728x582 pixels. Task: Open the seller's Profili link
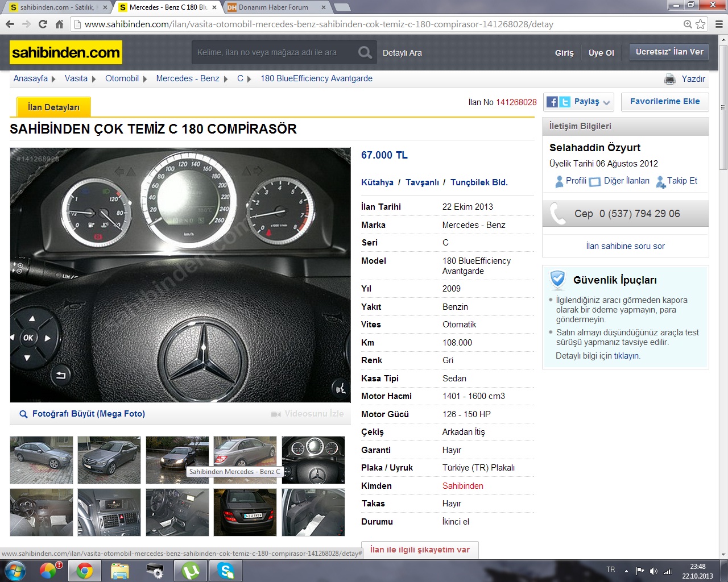[576, 181]
